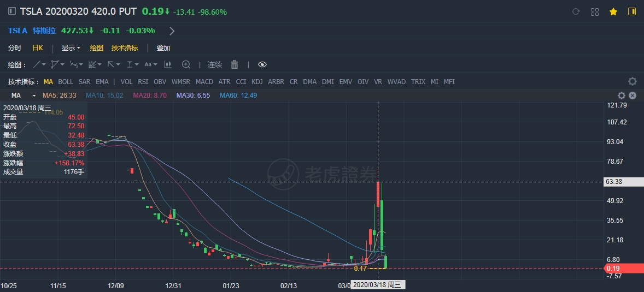Close the MA indicator with X icon

pos(633,96)
